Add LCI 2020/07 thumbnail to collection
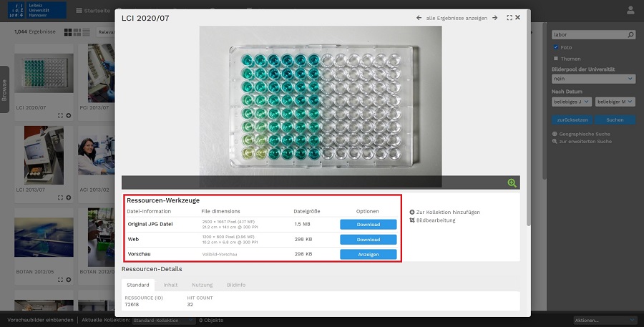The width and height of the screenshot is (644, 327). coord(69,115)
